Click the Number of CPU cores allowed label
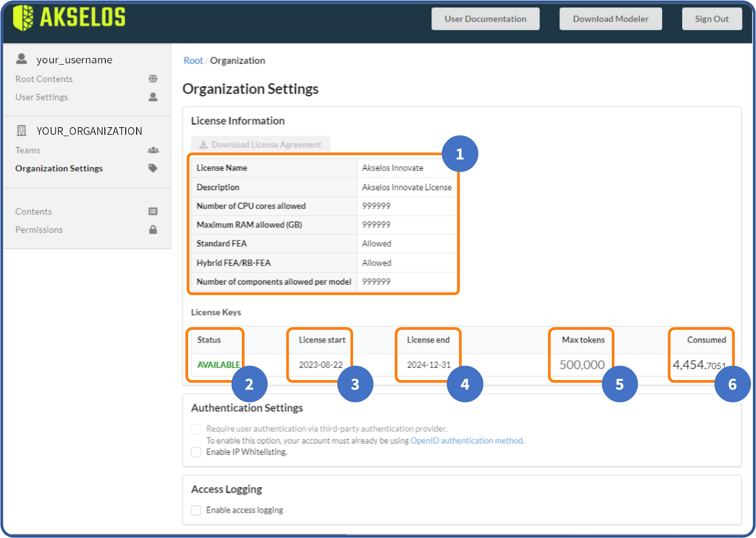Viewport: 756px width, 538px height. pyautogui.click(x=251, y=206)
